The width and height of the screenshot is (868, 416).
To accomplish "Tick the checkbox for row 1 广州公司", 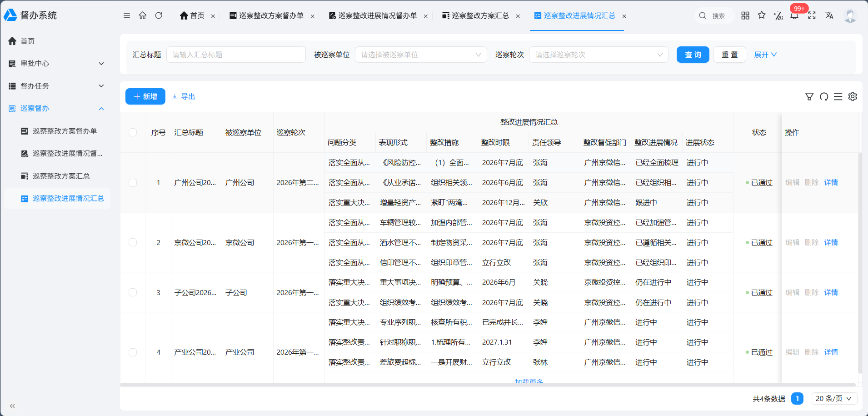I will 133,183.
